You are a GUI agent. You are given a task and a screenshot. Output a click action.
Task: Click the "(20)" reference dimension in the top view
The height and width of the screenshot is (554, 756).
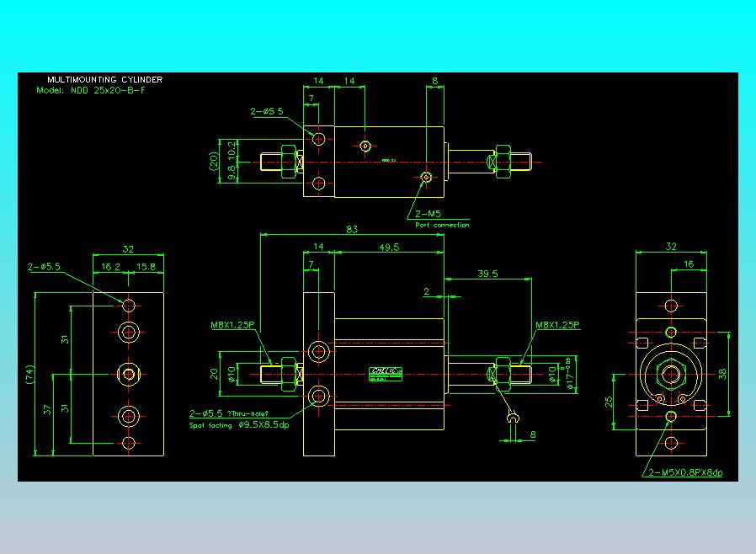(213, 161)
